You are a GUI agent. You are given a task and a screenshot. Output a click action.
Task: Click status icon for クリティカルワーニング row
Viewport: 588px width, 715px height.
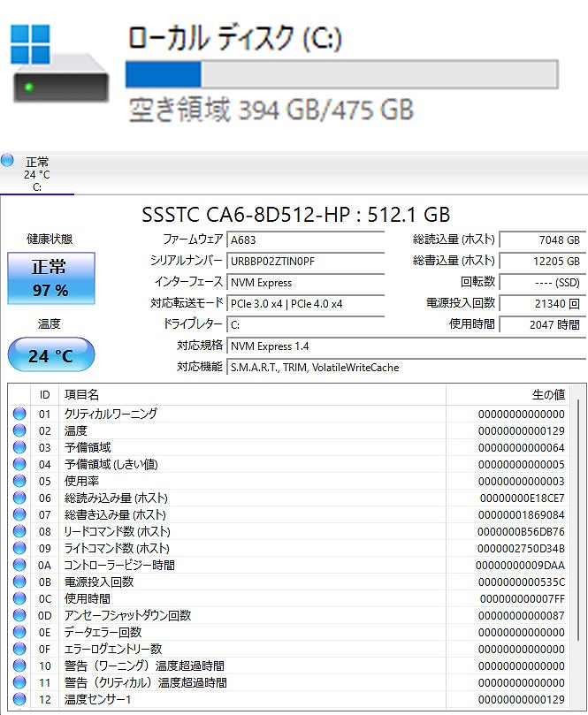pos(19,414)
